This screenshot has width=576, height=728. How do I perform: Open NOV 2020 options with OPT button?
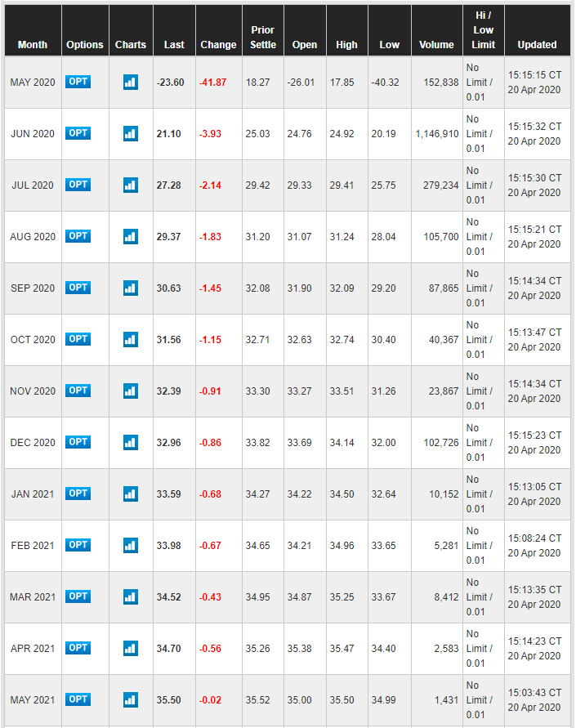[x=78, y=391]
